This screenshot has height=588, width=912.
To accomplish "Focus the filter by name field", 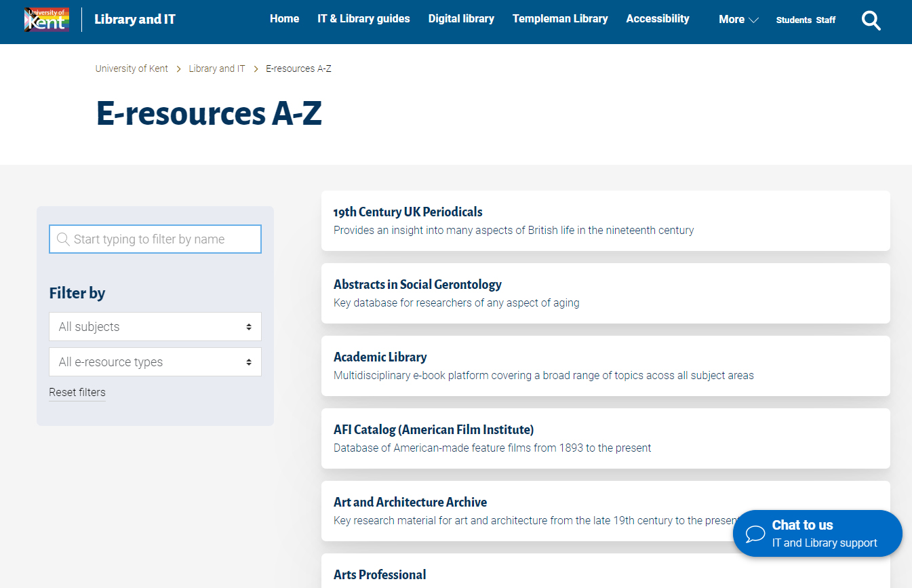I will (163, 239).
